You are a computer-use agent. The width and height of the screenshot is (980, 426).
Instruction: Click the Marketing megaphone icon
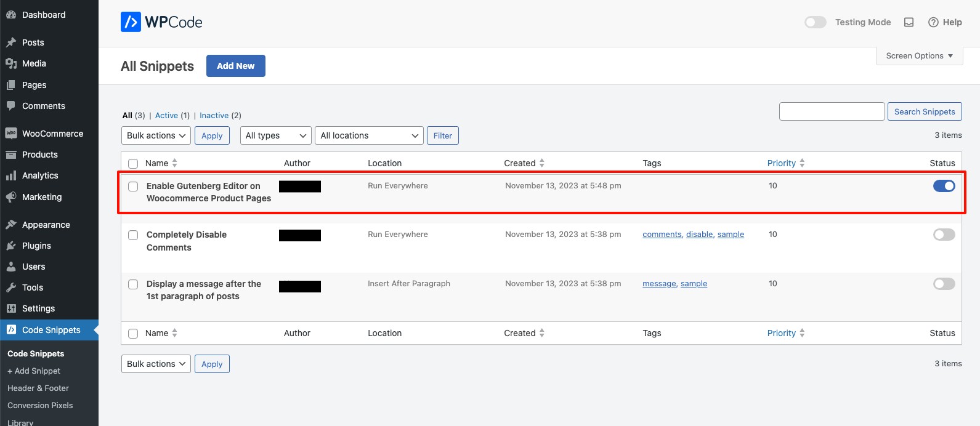click(x=11, y=197)
